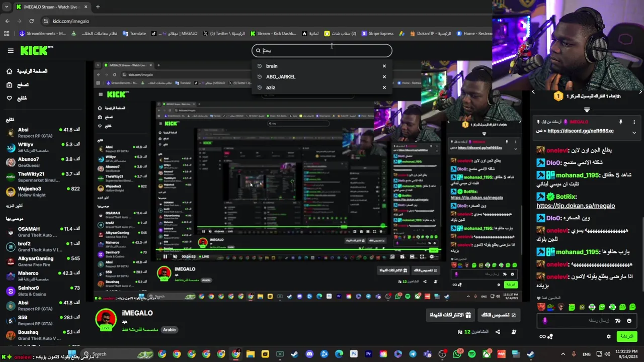The height and width of the screenshot is (362, 644).
Task: Click the moderators person icon under stream
Action: pyautogui.click(x=514, y=332)
